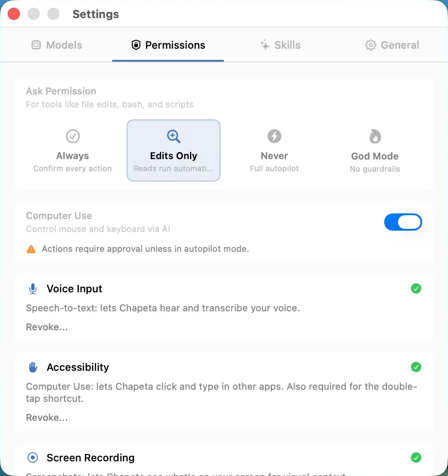The height and width of the screenshot is (476, 448).
Task: Click the flame icon above God Mode
Action: 375,136
